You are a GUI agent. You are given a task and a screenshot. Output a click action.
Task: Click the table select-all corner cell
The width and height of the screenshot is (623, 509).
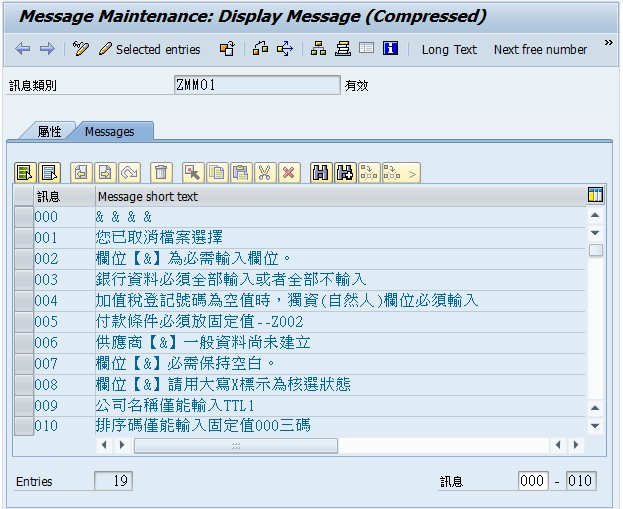(x=23, y=196)
